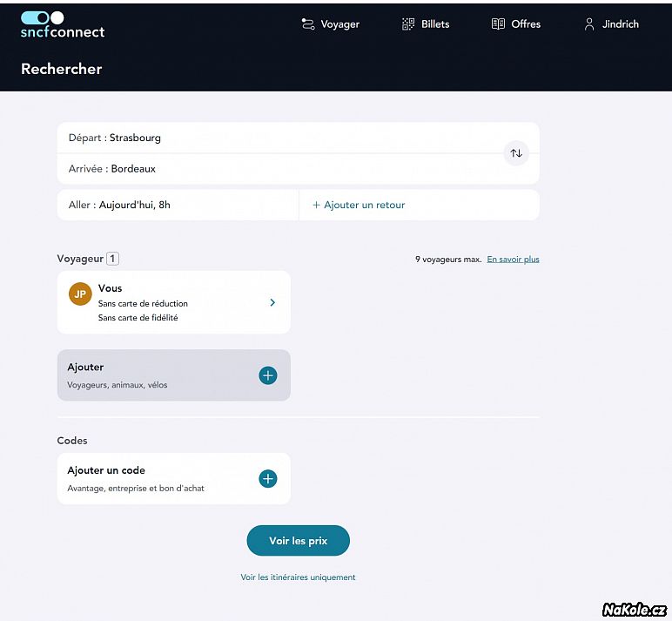Expand the Vous traveler details chevron
Screen dimensions: 672x621
pyautogui.click(x=272, y=302)
